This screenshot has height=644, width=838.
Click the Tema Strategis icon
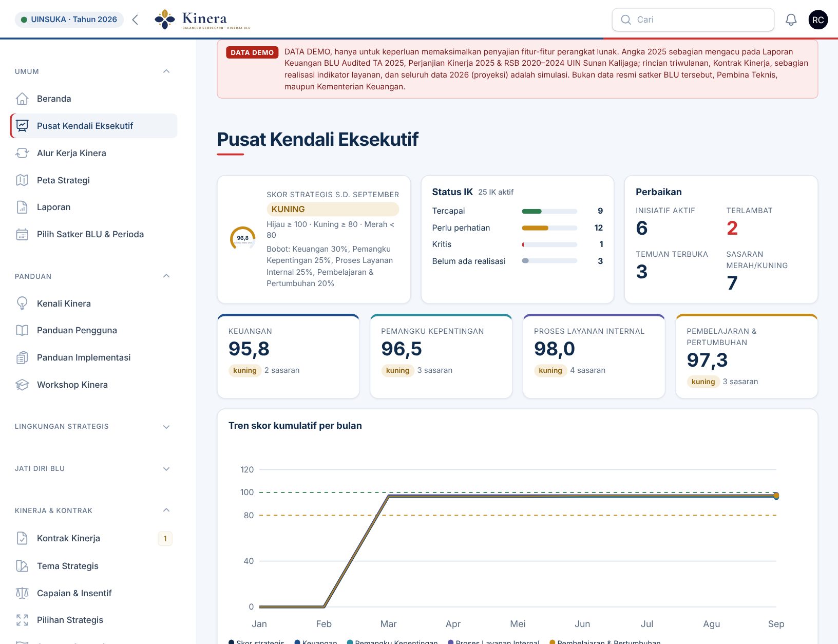(x=22, y=566)
